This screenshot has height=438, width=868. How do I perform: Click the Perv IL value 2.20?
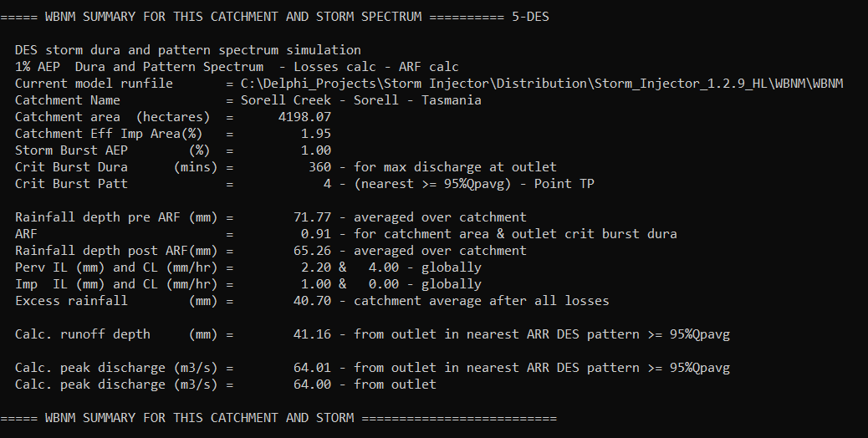(x=315, y=267)
